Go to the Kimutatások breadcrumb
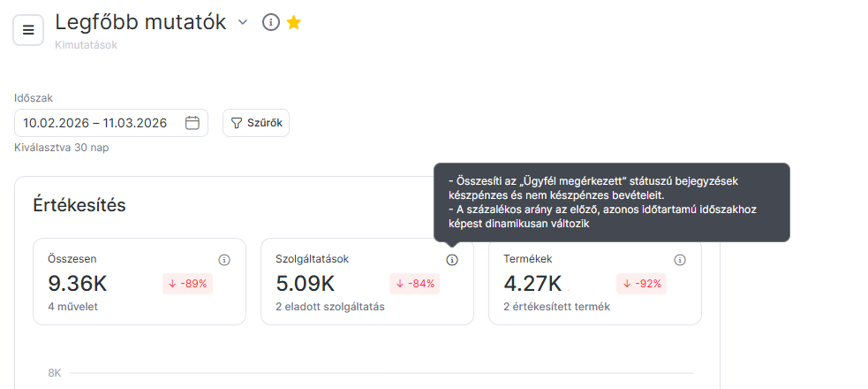 click(x=86, y=45)
